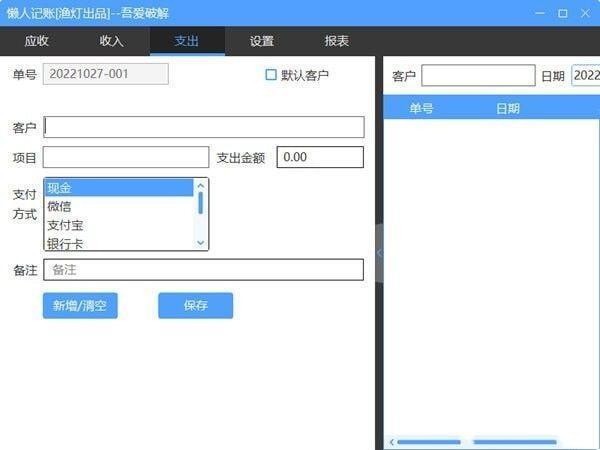Image resolution: width=600 pixels, height=450 pixels.
Task: Switch to the 应收 tab
Action: (x=37, y=41)
